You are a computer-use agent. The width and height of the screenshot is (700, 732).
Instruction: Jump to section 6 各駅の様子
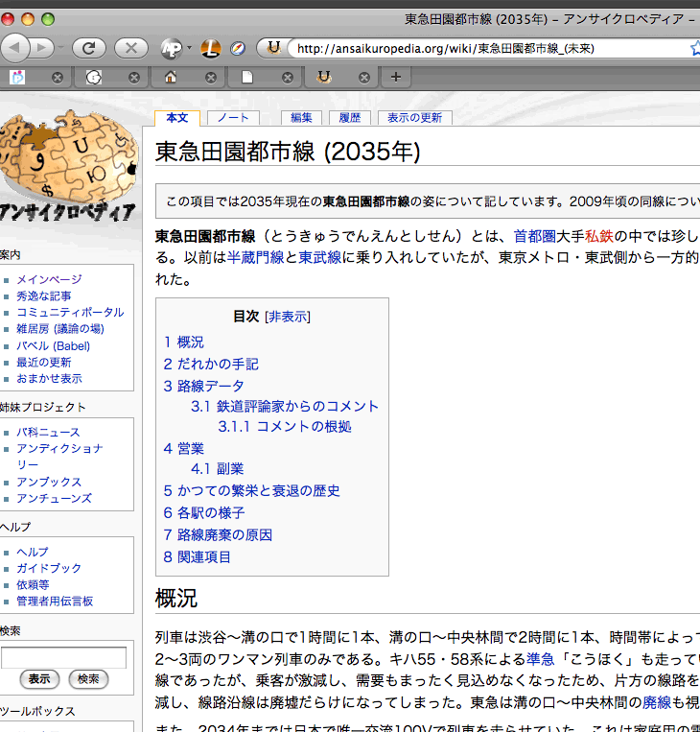pyautogui.click(x=204, y=512)
